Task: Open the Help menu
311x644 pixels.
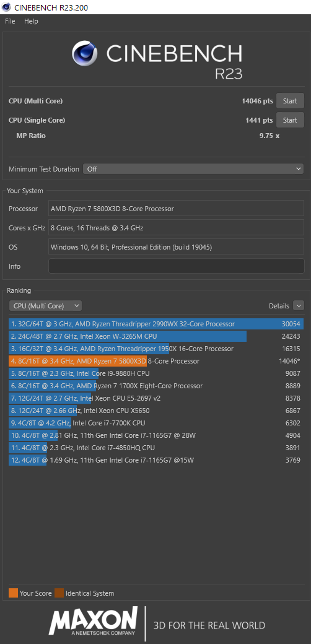Action: 31,21
